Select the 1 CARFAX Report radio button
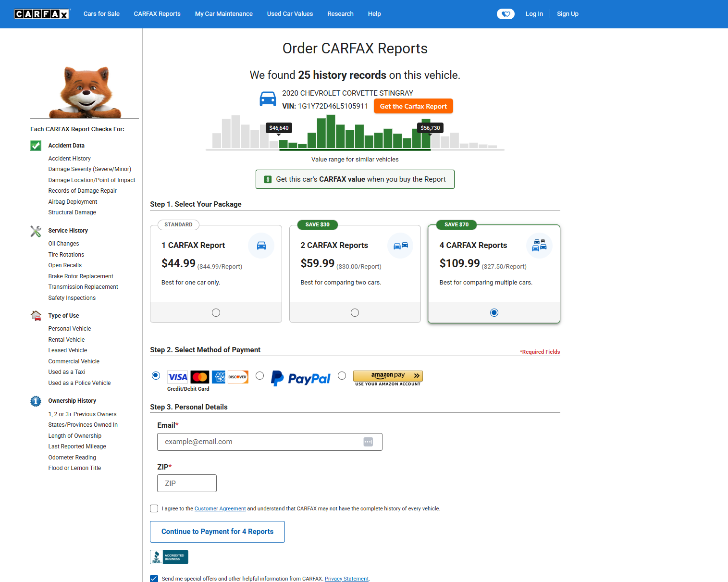The image size is (728, 582). [x=216, y=313]
